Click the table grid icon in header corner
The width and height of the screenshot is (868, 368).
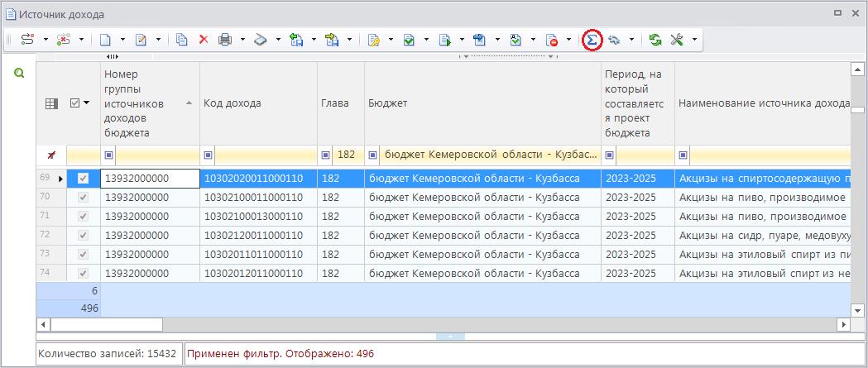(x=51, y=103)
